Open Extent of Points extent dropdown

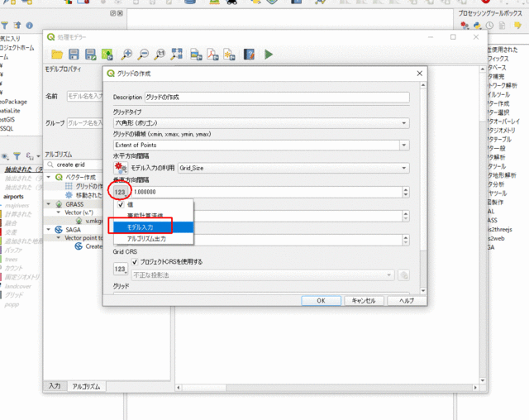(261, 145)
